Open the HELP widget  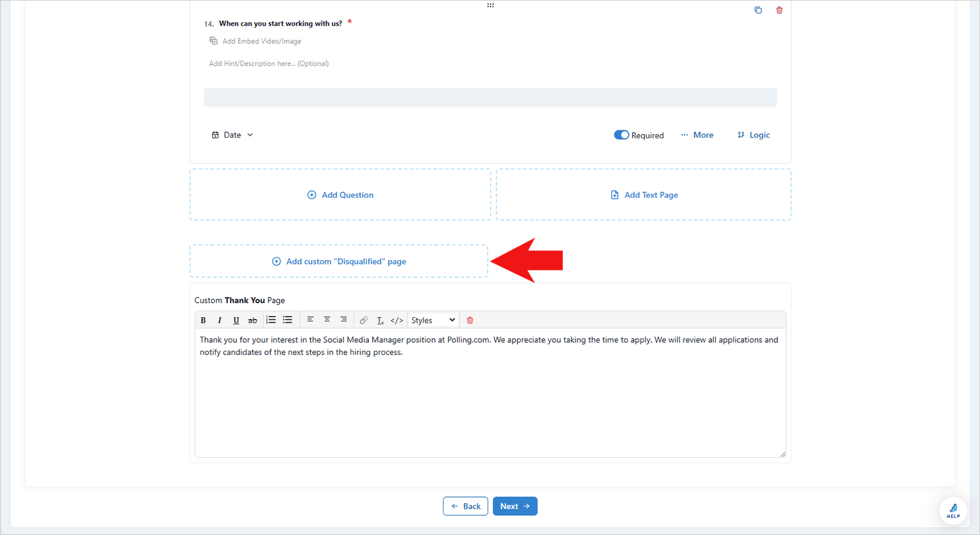953,511
